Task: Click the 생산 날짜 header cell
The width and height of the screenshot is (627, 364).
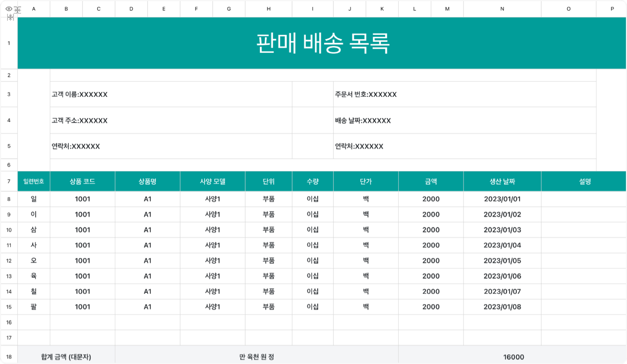Action: (x=502, y=181)
